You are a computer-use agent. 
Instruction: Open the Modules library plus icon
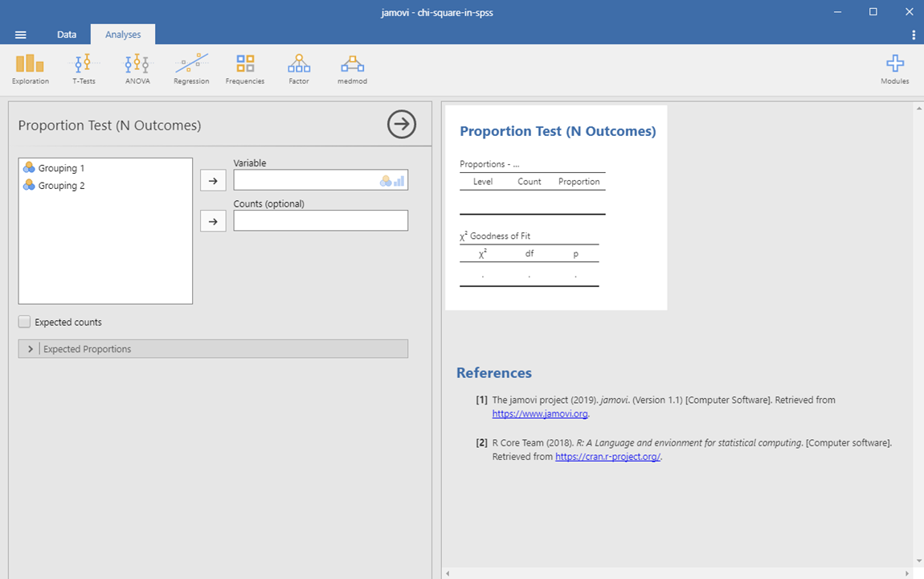pyautogui.click(x=894, y=68)
